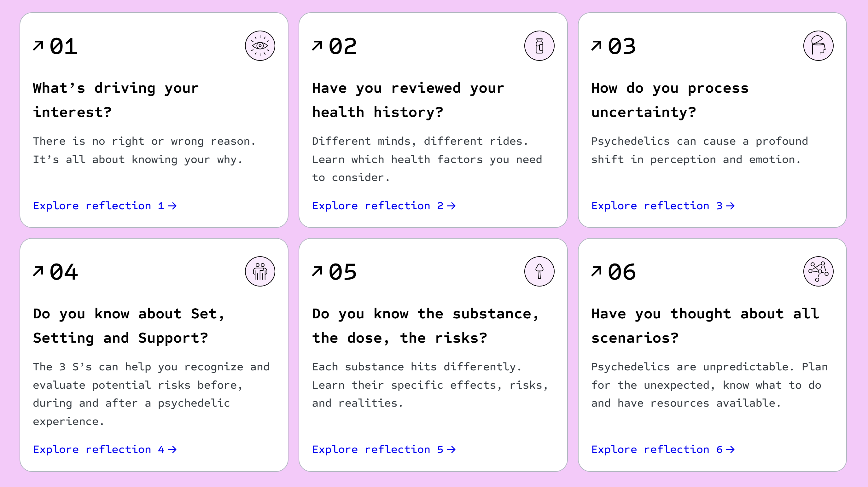868x487 pixels.
Task: Open the Explore reflection 6 link
Action: pos(663,449)
